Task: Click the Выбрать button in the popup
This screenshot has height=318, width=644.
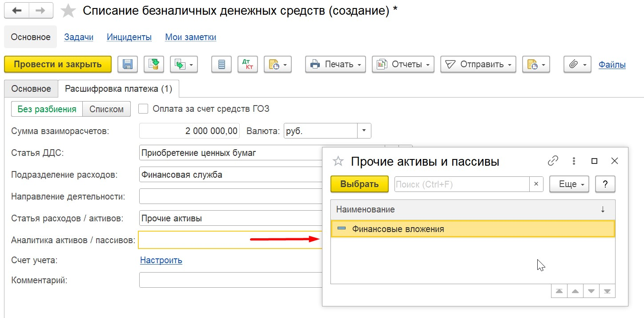Action: pos(359,184)
